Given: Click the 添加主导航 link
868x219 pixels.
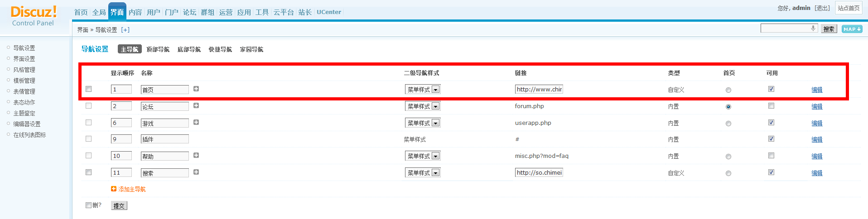Looking at the screenshot, I should click(x=132, y=189).
